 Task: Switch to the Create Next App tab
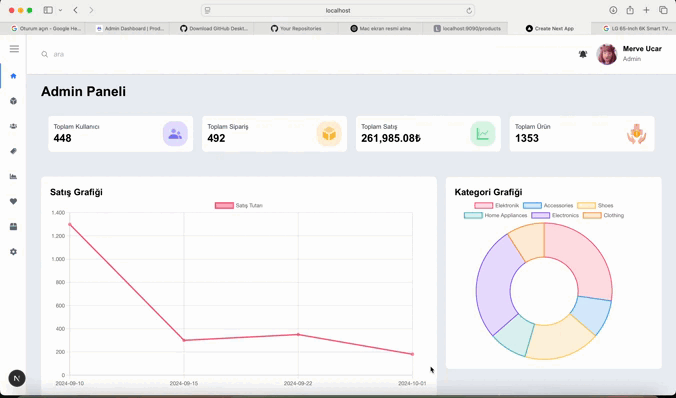point(550,28)
